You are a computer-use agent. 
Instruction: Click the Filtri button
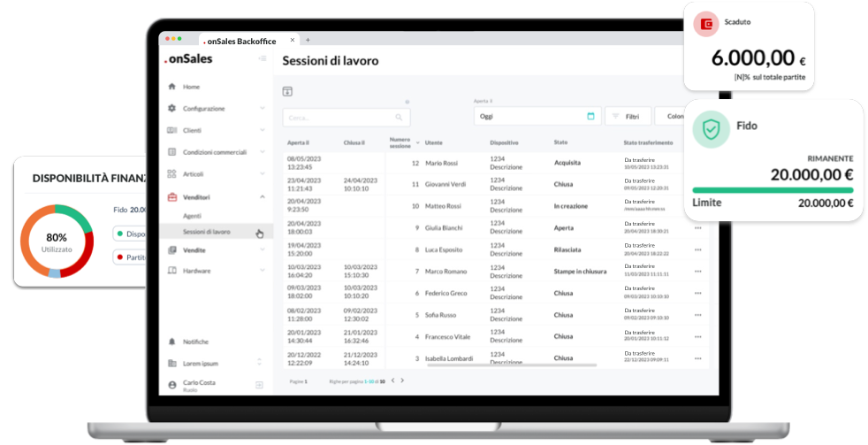pyautogui.click(x=628, y=117)
